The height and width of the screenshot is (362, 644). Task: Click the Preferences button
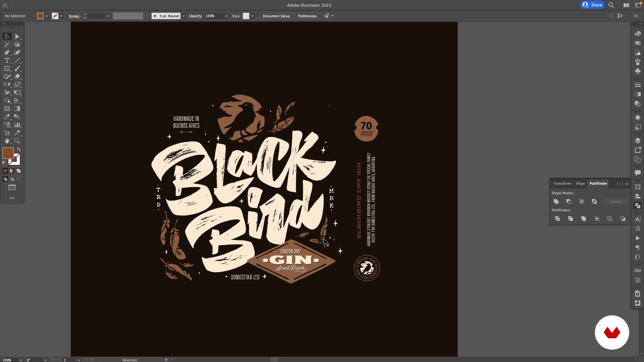coord(307,16)
